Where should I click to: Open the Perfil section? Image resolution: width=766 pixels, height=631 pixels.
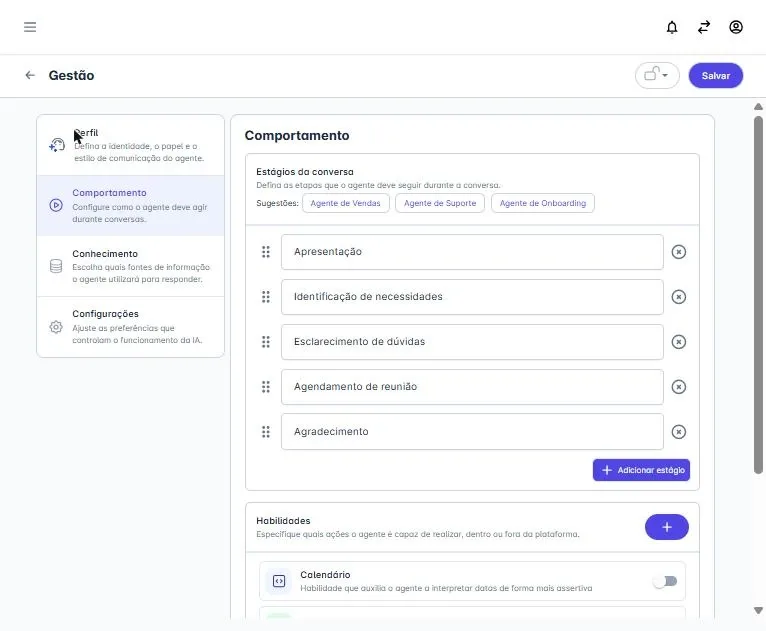coord(130,145)
